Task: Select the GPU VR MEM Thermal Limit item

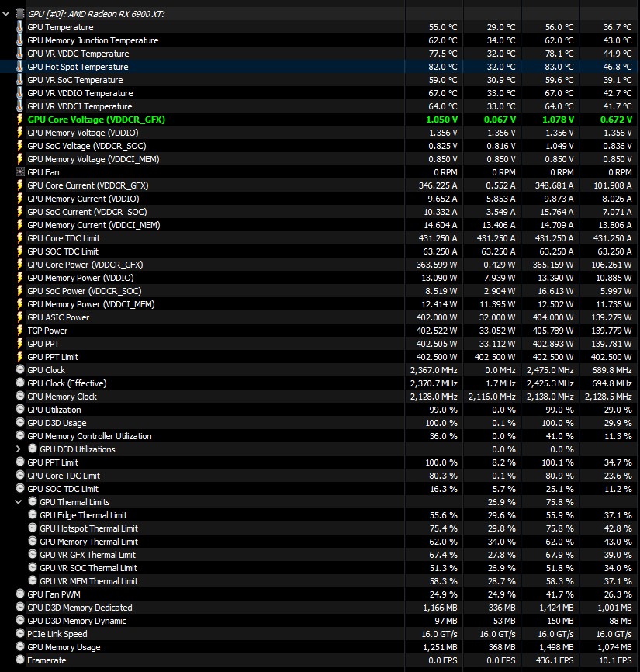Action: 88,581
